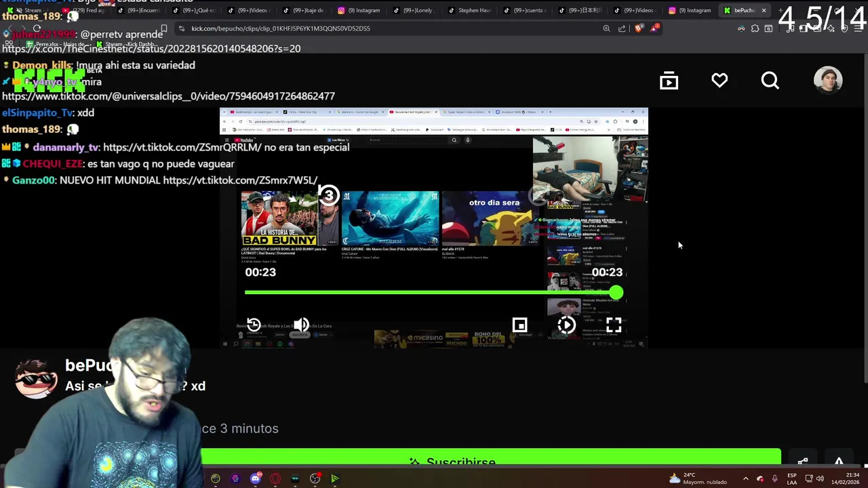Switch to the Stephen Hawking browser tab
The width and height of the screenshot is (868, 488).
point(469,10)
